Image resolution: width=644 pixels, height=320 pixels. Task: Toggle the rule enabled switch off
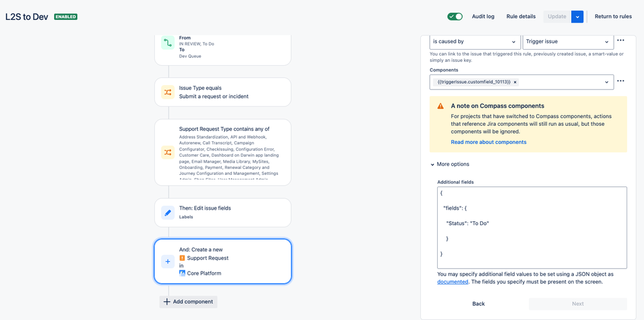point(454,16)
